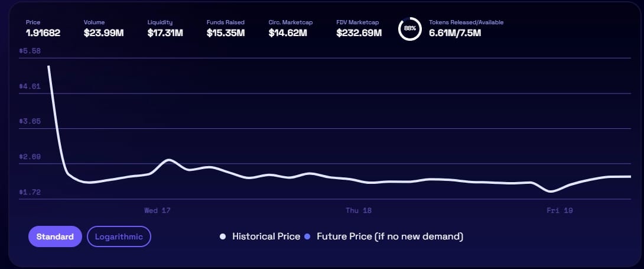Click the FDV Marketcap $232.69M value
The image size is (644, 269).
359,33
